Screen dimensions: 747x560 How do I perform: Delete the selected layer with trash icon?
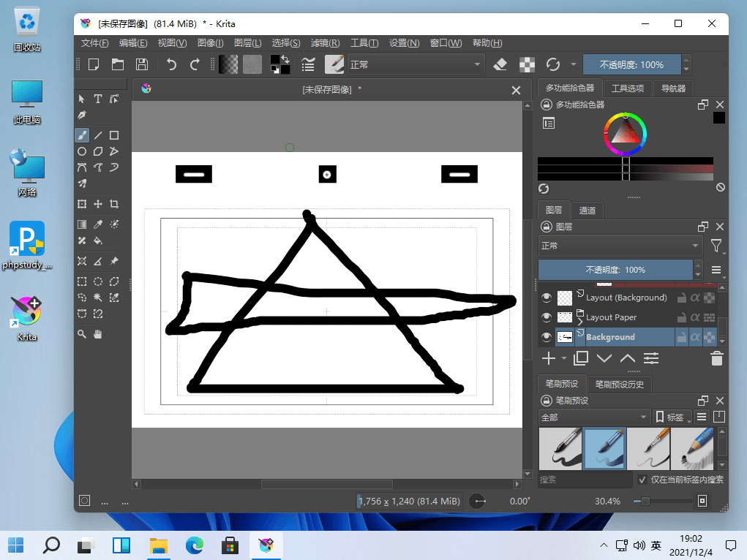[716, 358]
